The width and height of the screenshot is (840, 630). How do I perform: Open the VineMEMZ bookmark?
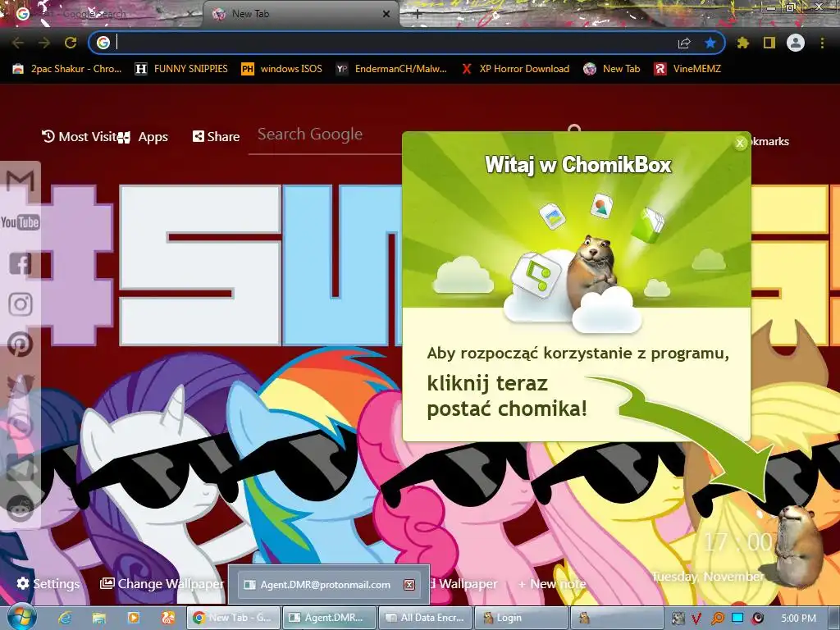point(687,69)
